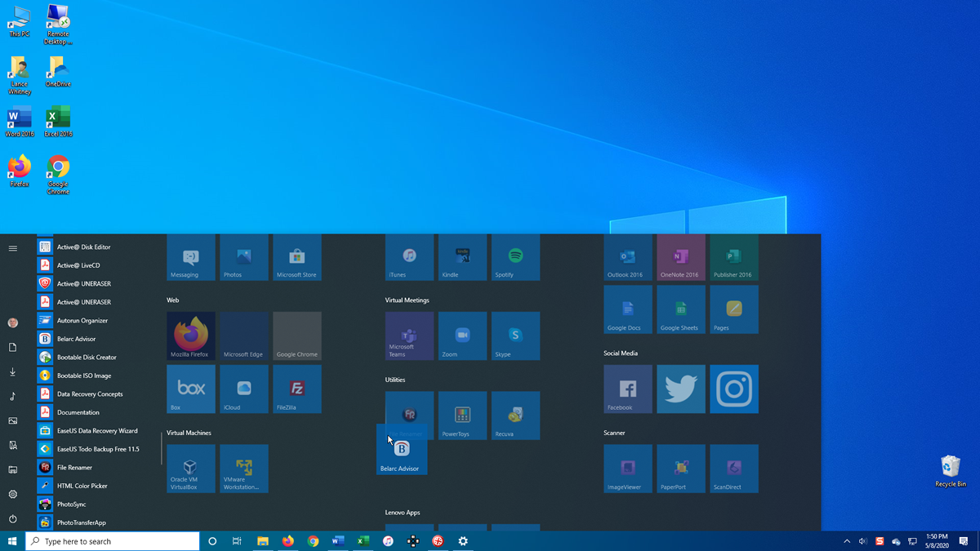This screenshot has width=980, height=551.
Task: Open the iCloud tile
Action: coord(244,389)
